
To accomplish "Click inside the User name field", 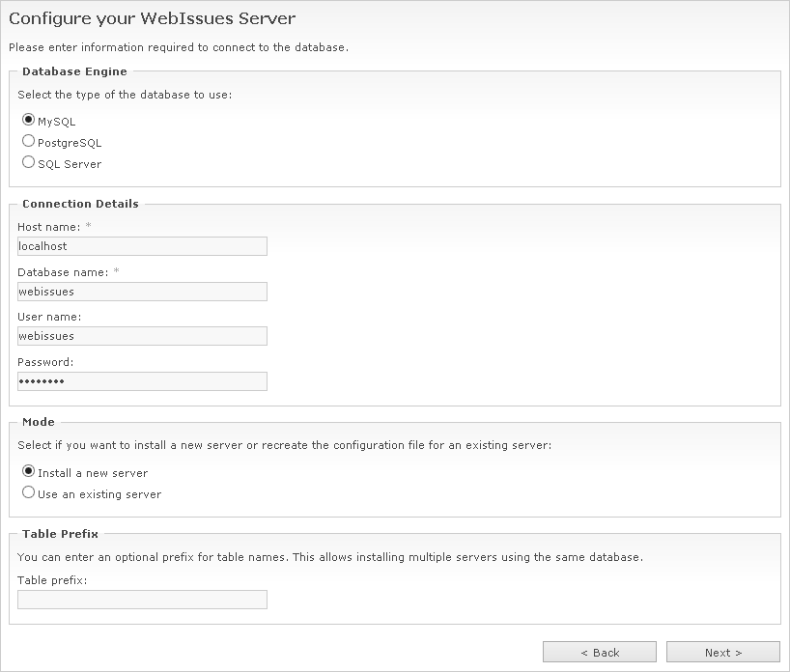I will (x=141, y=336).
